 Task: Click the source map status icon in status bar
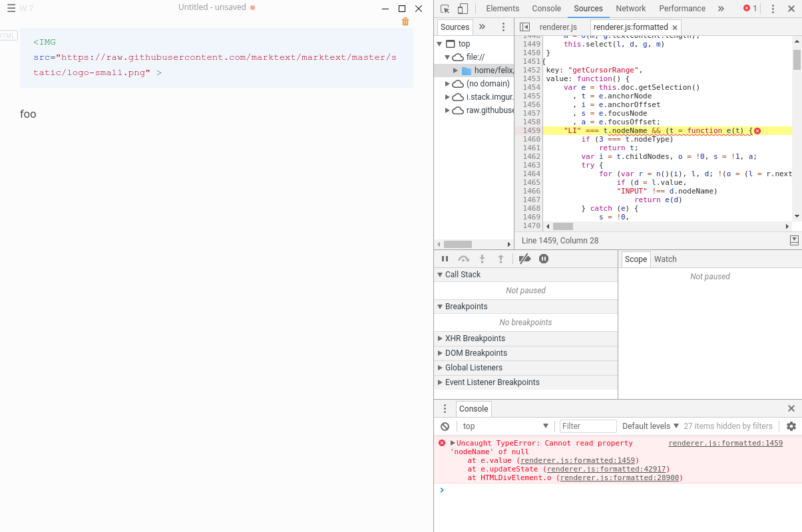pos(794,240)
